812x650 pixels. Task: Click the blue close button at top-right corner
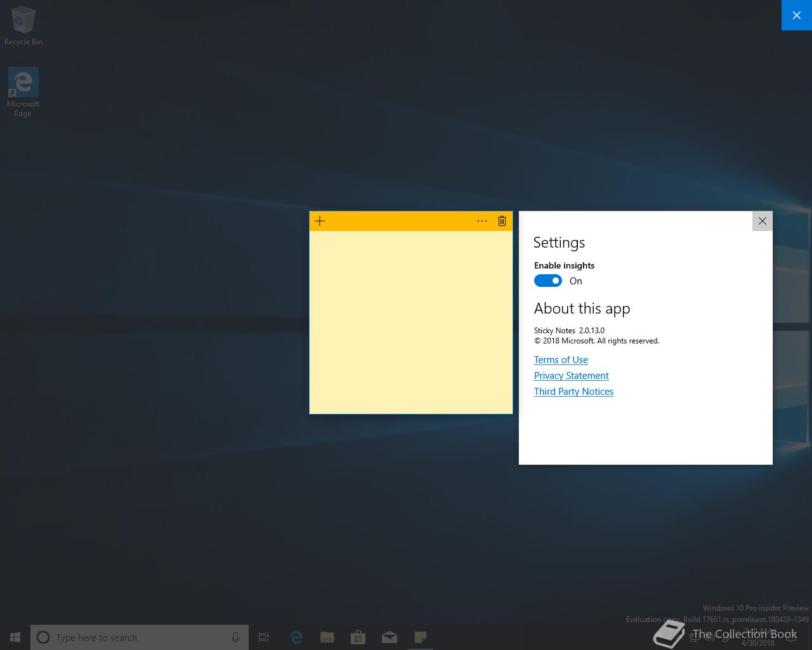tap(797, 15)
